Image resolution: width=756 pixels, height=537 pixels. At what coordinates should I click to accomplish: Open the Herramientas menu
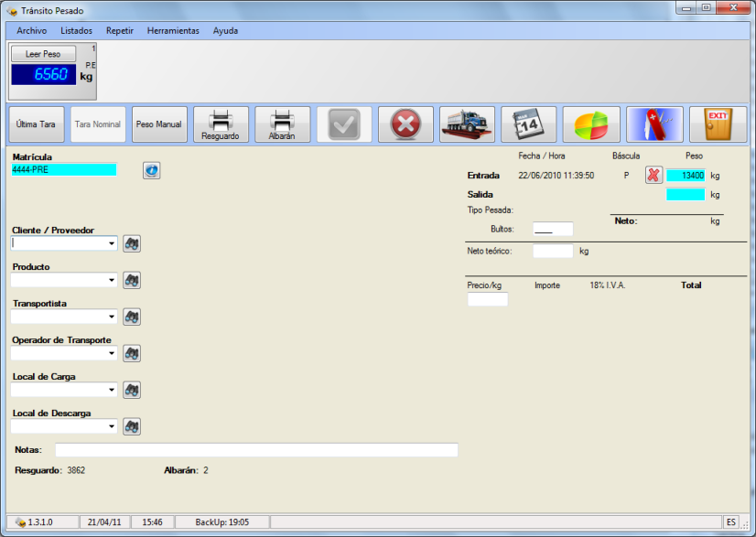pos(173,31)
